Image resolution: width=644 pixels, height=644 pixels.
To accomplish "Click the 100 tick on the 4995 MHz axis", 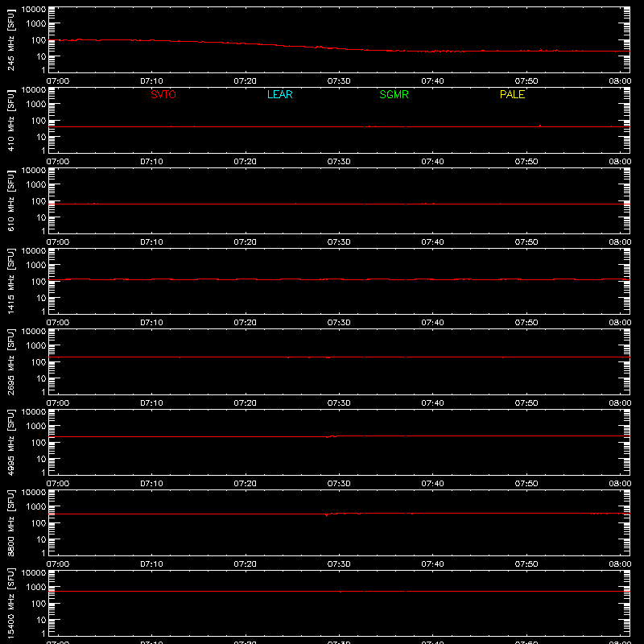I will [39, 443].
